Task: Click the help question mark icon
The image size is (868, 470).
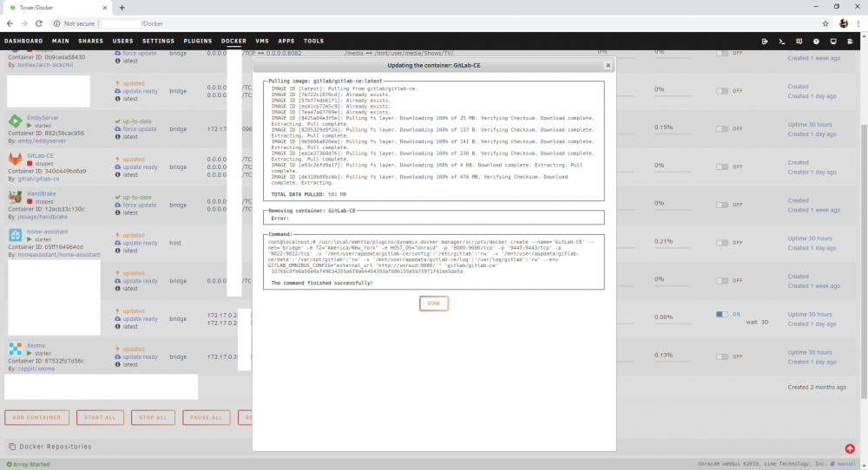Action: pyautogui.click(x=816, y=42)
